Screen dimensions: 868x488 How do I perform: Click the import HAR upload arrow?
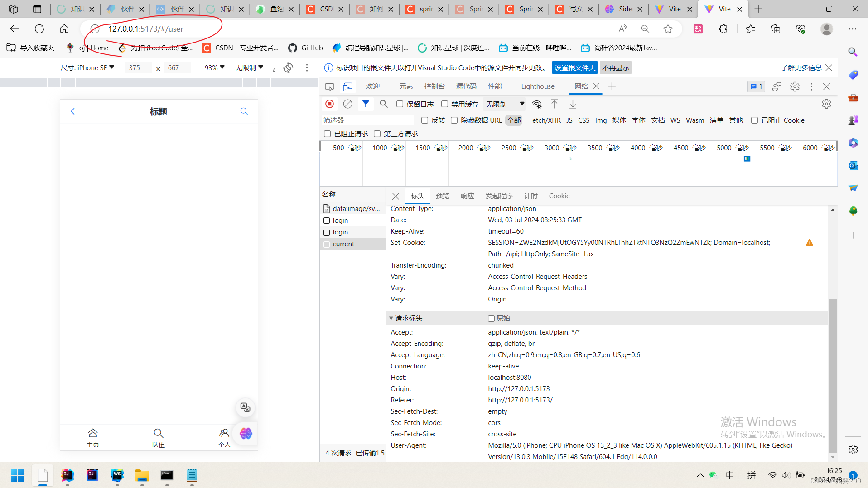(x=555, y=104)
